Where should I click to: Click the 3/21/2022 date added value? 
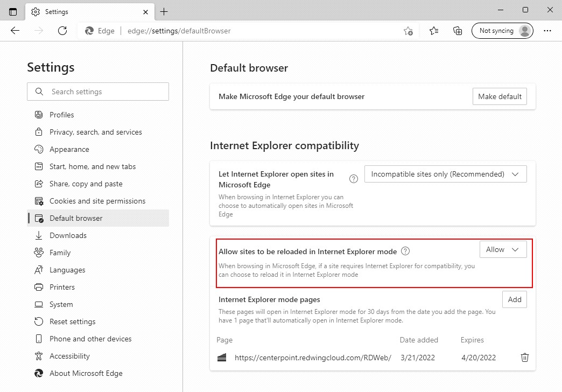coord(418,358)
